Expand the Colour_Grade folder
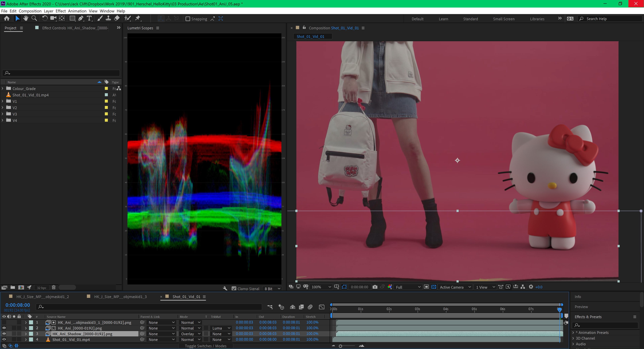 [x=3, y=89]
